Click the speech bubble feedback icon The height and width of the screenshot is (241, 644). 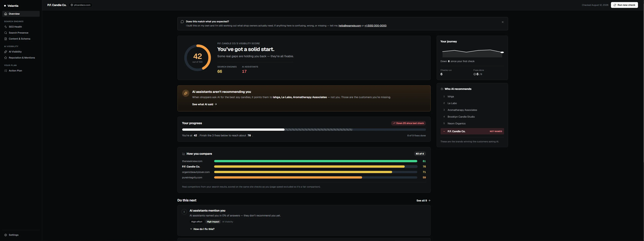click(x=182, y=22)
